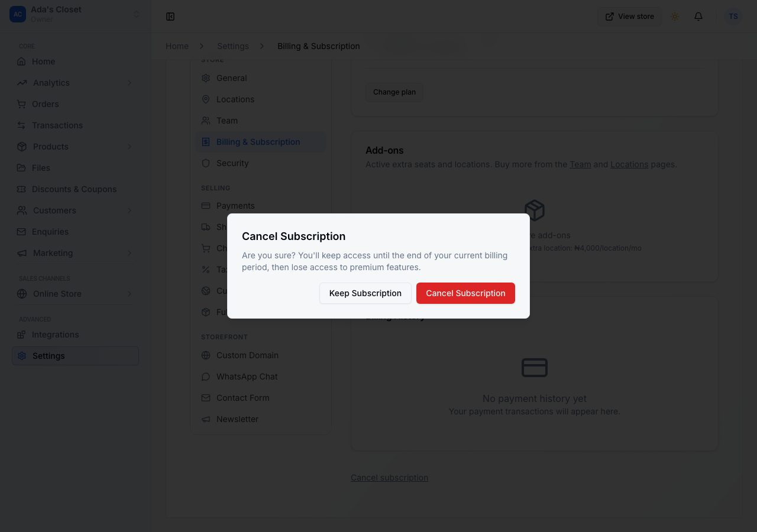Screen dimensions: 757x532
Task: Click Keep Subscription button
Action: [365, 293]
